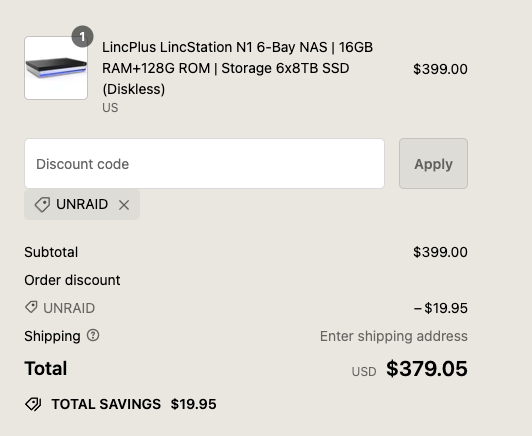
Task: Click the Total Savings tags icon
Action: click(x=33, y=404)
